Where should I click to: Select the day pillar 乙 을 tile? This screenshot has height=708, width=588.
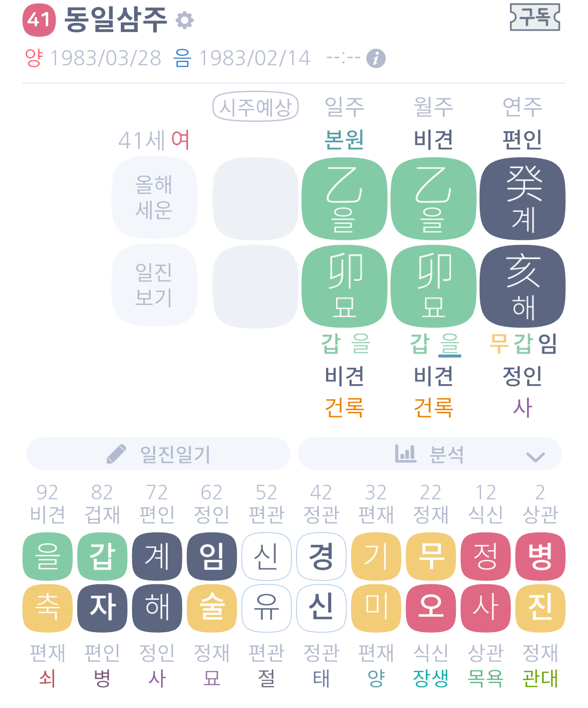click(344, 199)
